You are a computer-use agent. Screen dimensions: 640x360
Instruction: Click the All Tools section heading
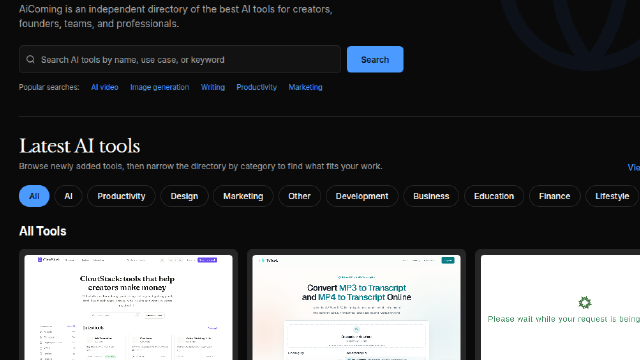(x=42, y=231)
